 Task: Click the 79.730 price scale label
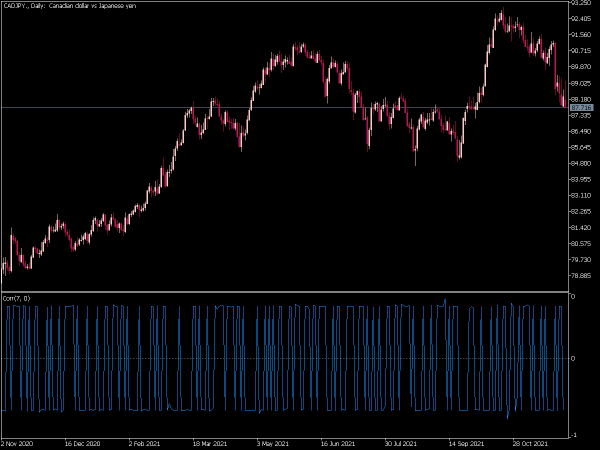tap(581, 260)
